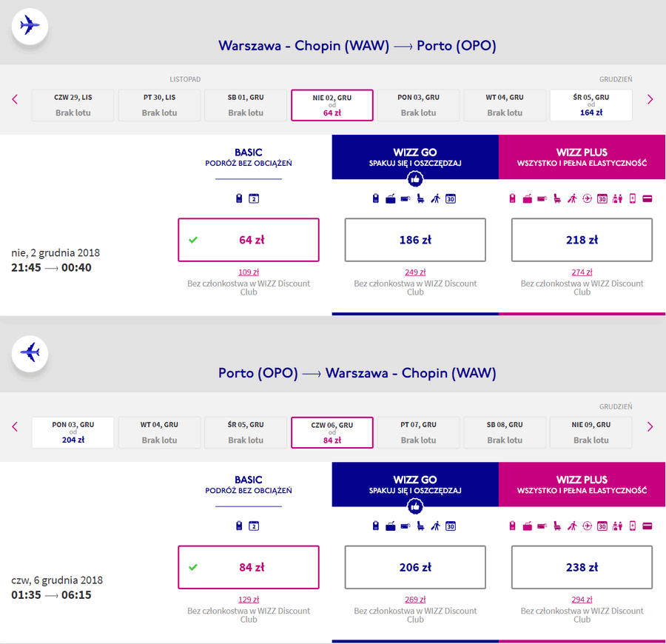Show later return dates with right arrow

[x=650, y=426]
